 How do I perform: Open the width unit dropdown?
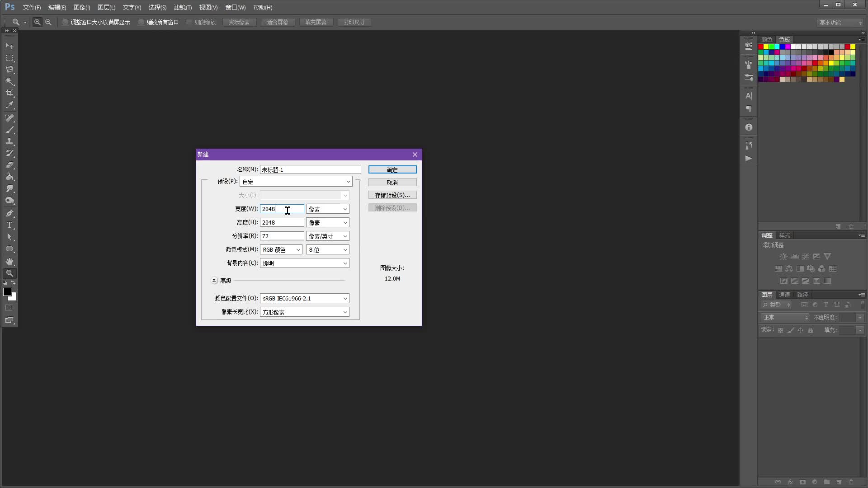[x=328, y=209]
